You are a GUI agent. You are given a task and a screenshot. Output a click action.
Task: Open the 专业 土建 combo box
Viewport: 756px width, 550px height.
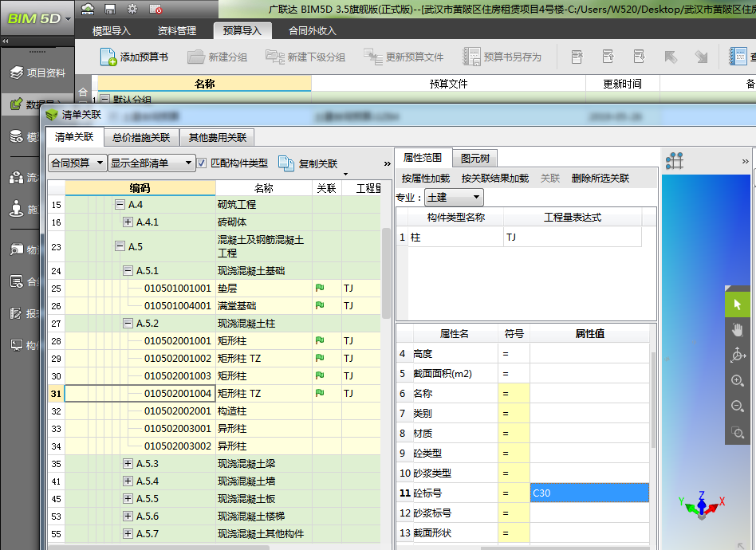pos(454,197)
